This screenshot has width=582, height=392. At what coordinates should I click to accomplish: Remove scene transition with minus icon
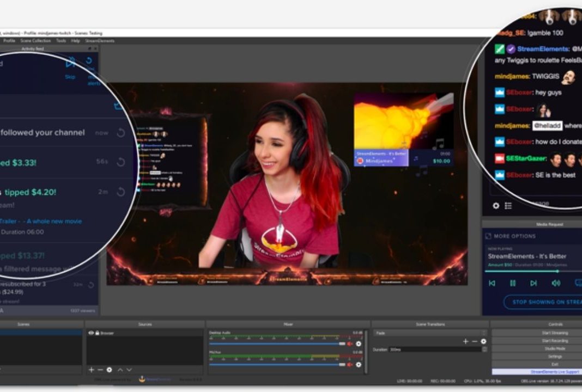tap(474, 341)
